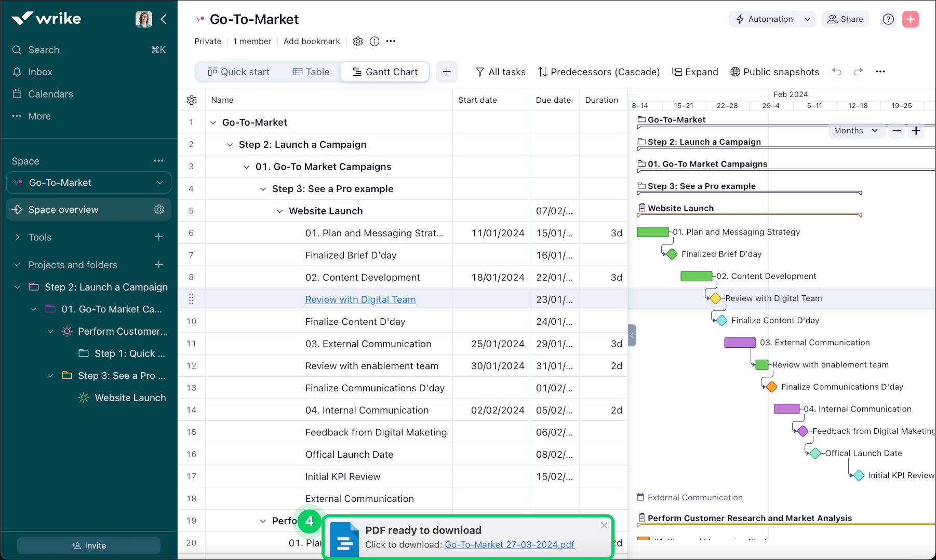Click the Invite button
The width and height of the screenshot is (936, 560).
coord(88,545)
